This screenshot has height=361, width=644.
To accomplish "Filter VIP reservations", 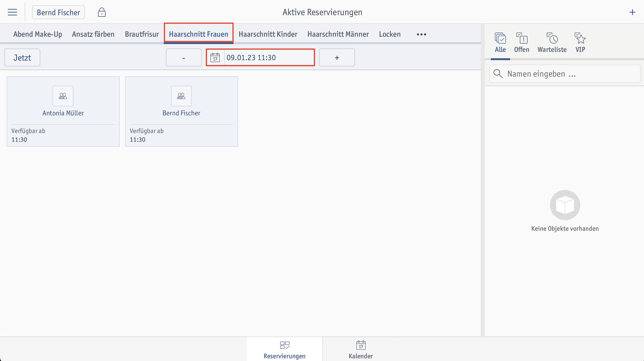I will (x=580, y=42).
